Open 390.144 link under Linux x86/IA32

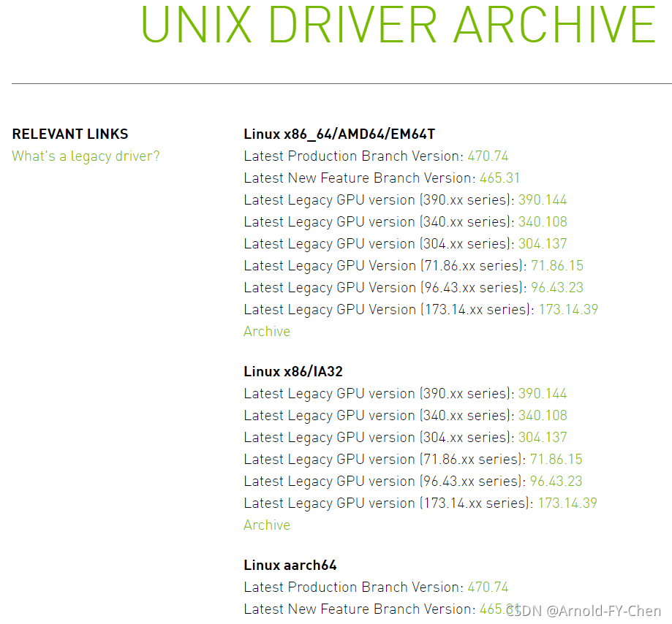pos(542,393)
